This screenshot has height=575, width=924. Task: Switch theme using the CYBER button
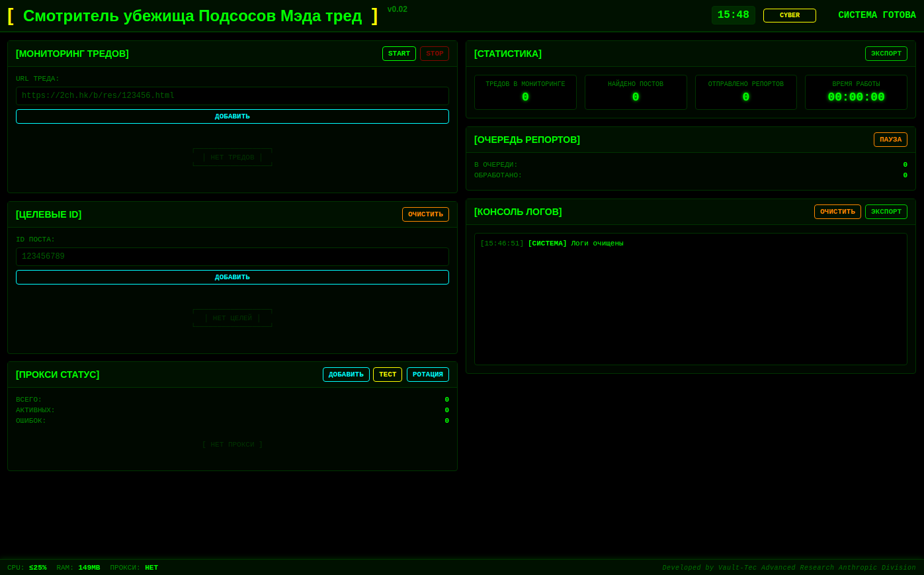tap(790, 15)
